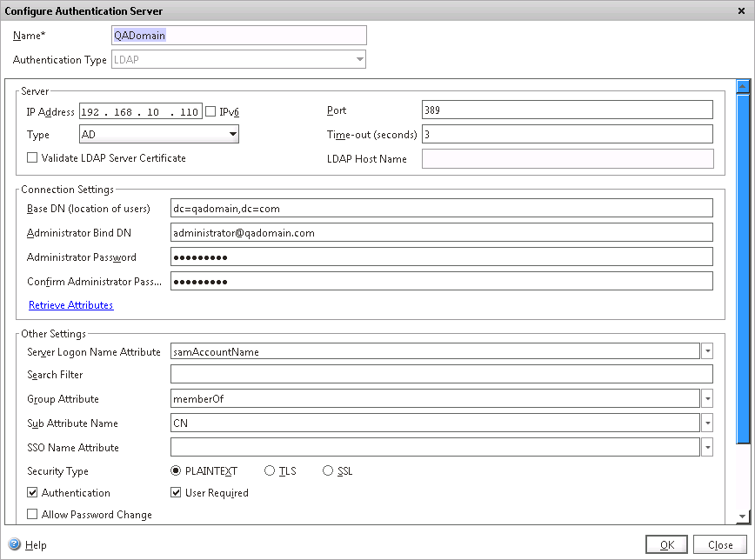Open the SSO Name Attribute dropdown
This screenshot has width=755, height=560.
(x=707, y=448)
